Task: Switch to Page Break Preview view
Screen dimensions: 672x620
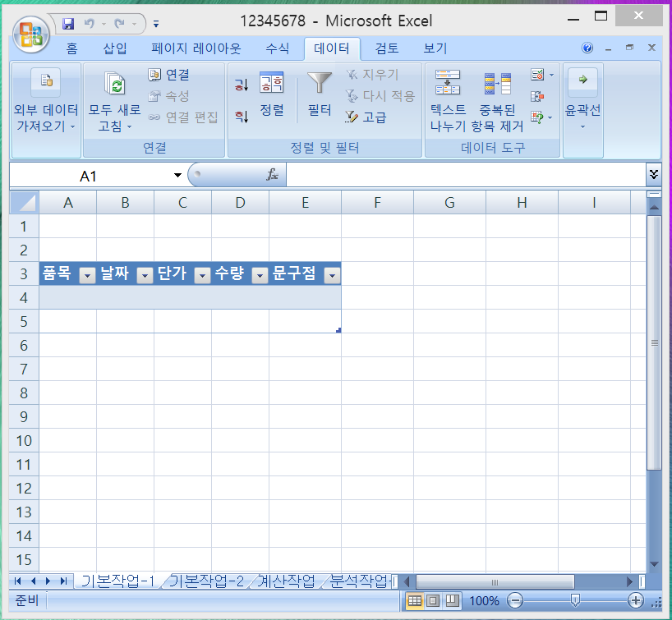Action: pos(451,600)
